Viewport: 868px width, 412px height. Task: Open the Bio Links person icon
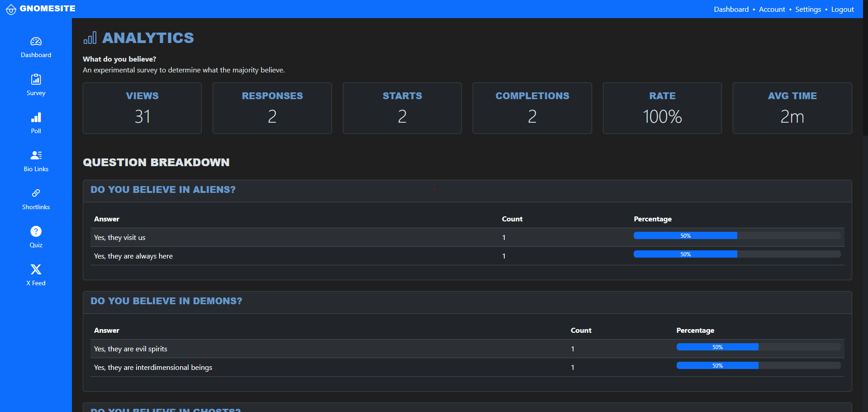point(36,155)
